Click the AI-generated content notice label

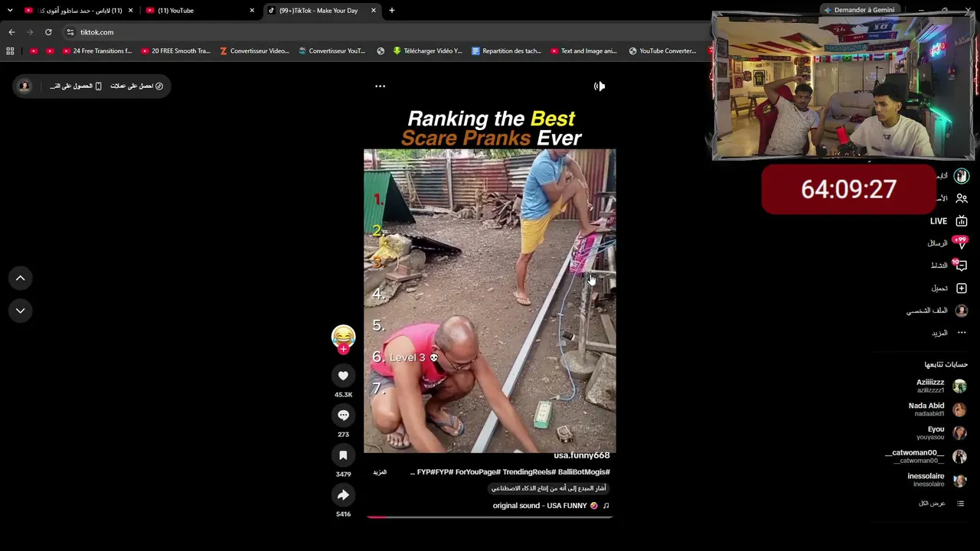pyautogui.click(x=549, y=488)
